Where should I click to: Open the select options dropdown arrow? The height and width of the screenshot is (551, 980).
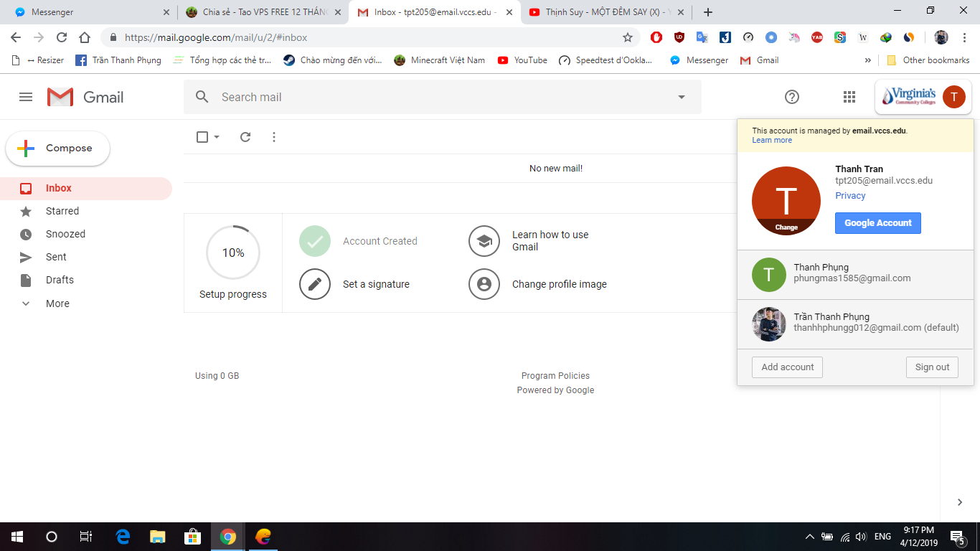click(x=217, y=137)
